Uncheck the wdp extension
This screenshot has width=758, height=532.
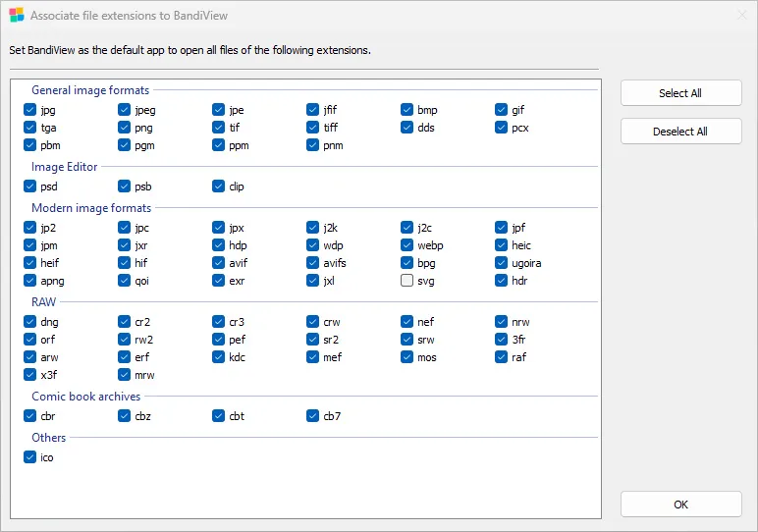[x=313, y=245]
